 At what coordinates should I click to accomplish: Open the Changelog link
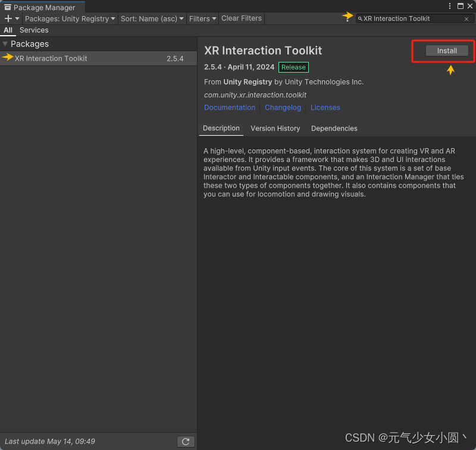(283, 108)
